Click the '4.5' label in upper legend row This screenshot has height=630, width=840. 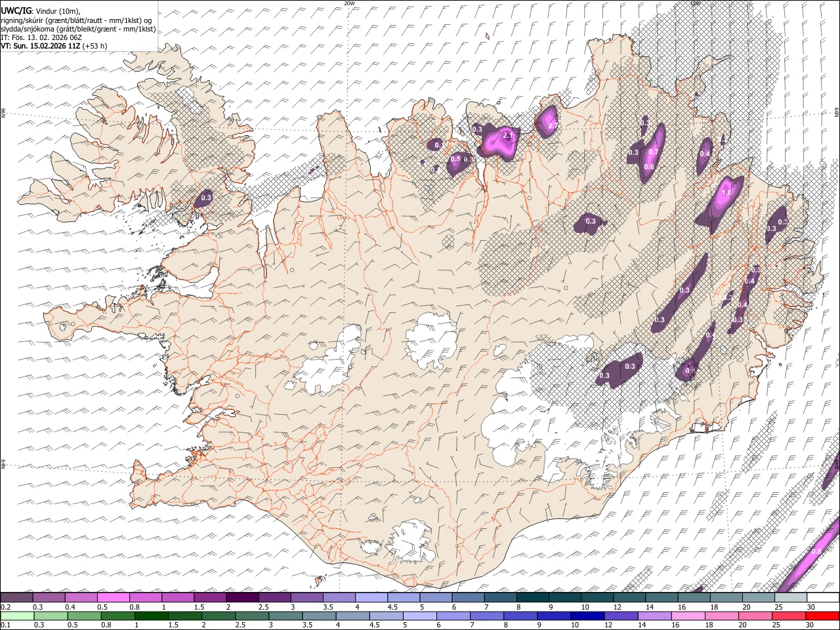pyautogui.click(x=392, y=607)
